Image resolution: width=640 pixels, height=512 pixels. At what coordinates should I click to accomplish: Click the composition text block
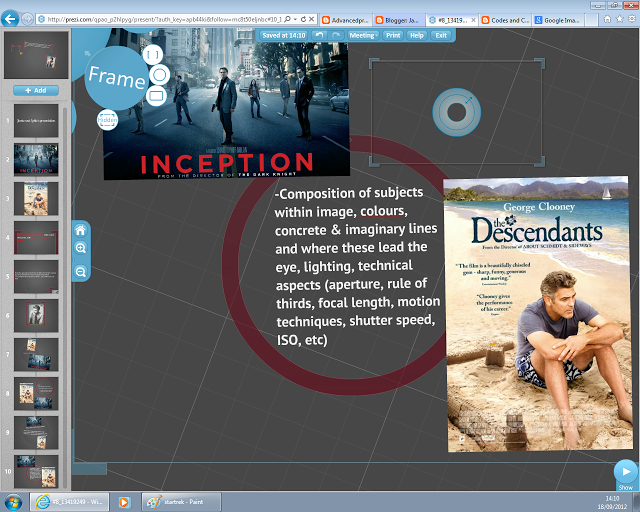coord(357,266)
